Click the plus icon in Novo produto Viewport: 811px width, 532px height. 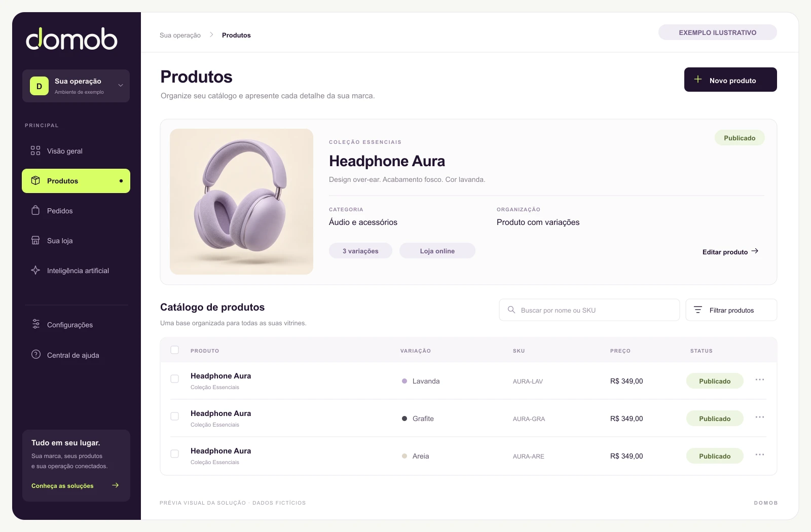698,79
